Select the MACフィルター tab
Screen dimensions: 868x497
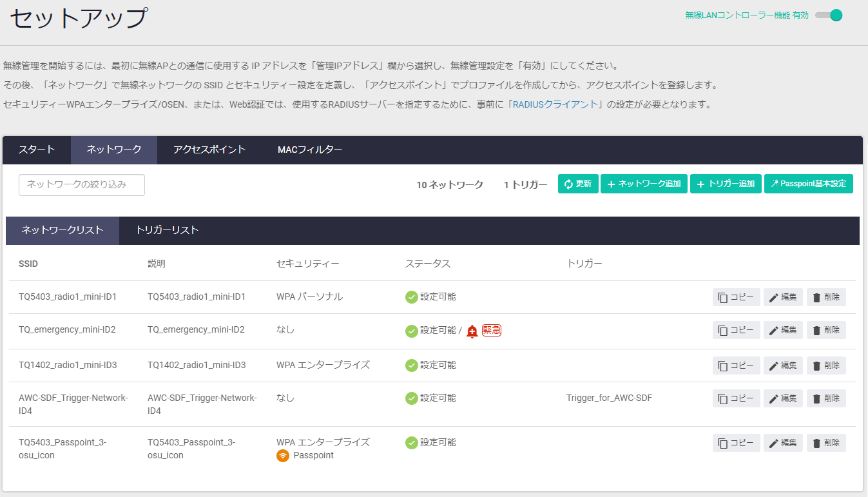[x=310, y=150]
